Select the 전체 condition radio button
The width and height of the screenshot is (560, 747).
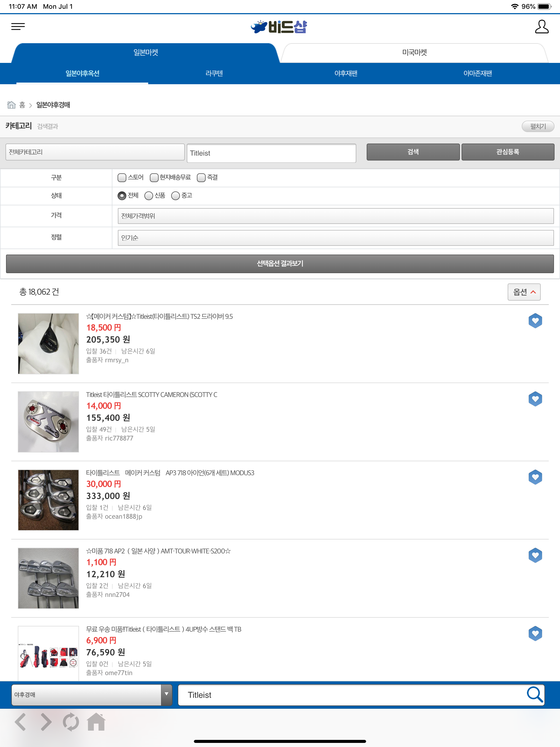coord(122,196)
